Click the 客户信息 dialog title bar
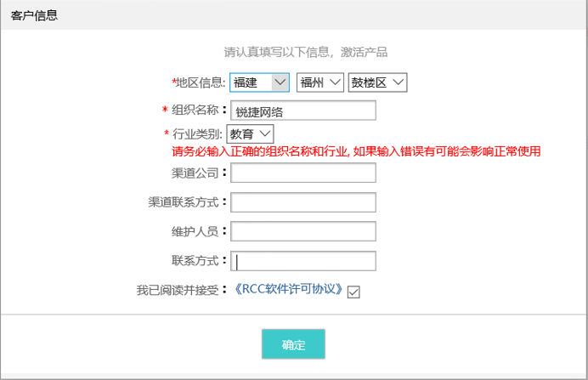Screen dimensions: 588x380 point(294,15)
